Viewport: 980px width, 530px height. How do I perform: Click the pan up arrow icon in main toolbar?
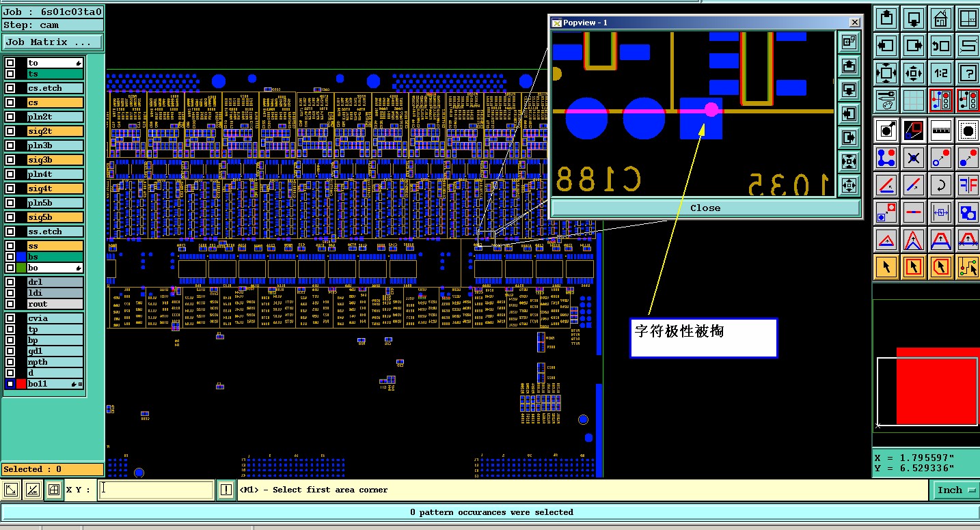(886, 18)
